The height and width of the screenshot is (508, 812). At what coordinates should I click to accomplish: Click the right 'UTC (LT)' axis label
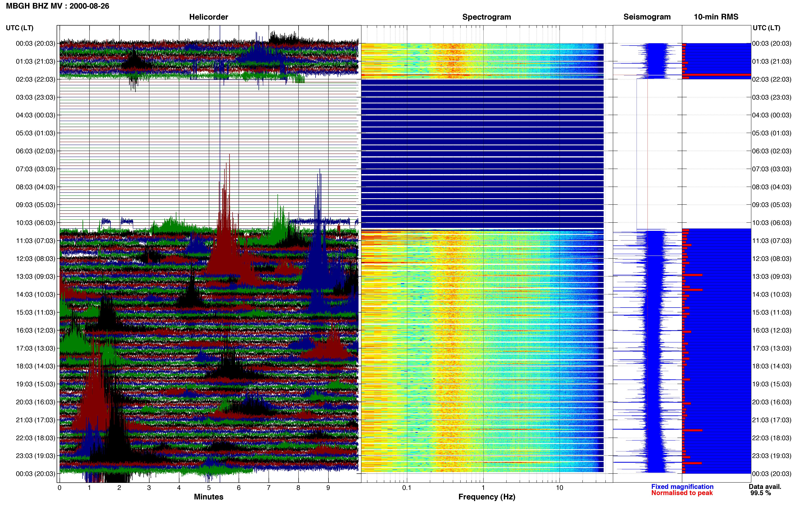point(766,28)
